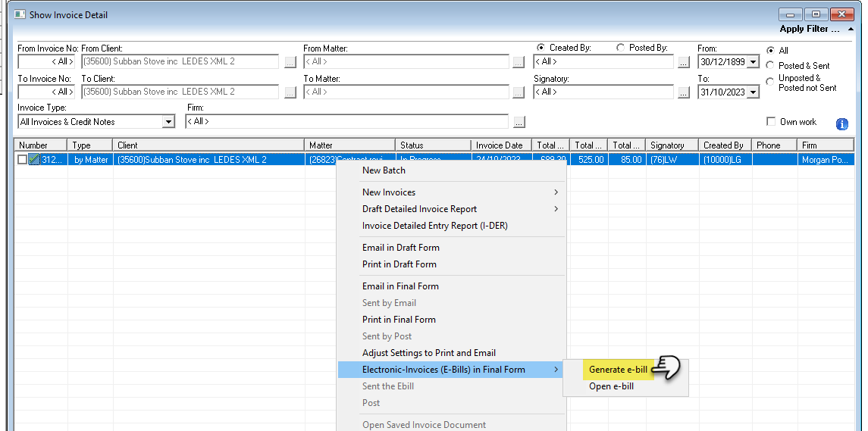The height and width of the screenshot is (431, 868).
Task: Click browse button next to Signatory field
Action: point(684,92)
